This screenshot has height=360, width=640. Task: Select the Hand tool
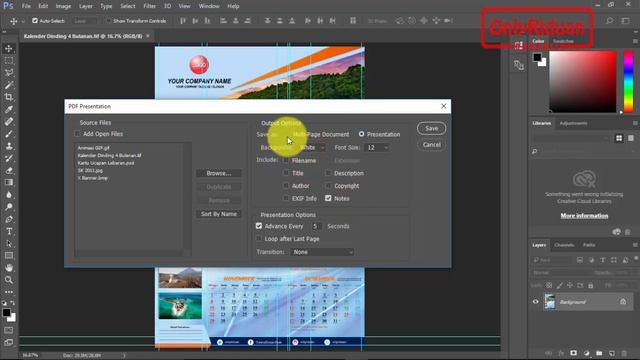coord(9,268)
